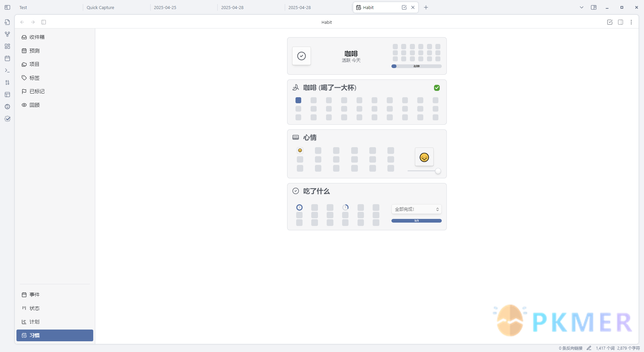The width and height of the screenshot is (644, 352).
Task: Open the 事件 events view
Action: coord(34,295)
